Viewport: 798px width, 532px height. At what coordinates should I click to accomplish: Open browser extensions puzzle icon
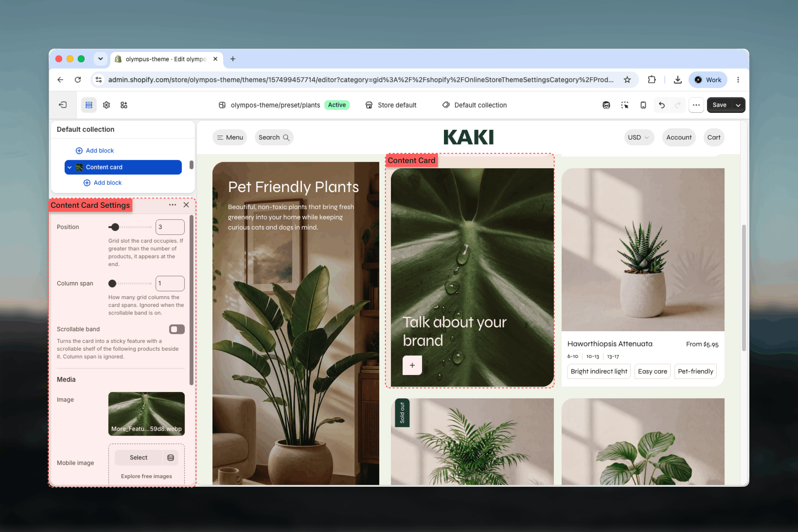[x=652, y=80]
